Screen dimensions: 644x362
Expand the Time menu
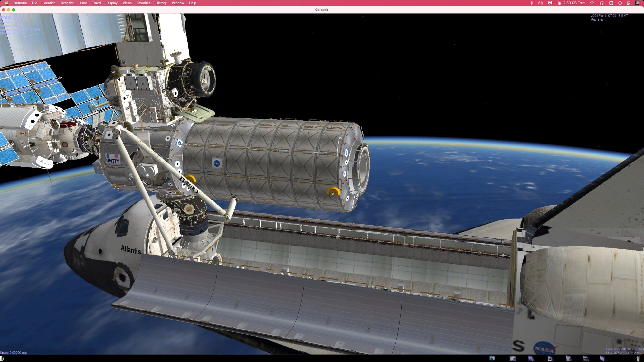83,3
